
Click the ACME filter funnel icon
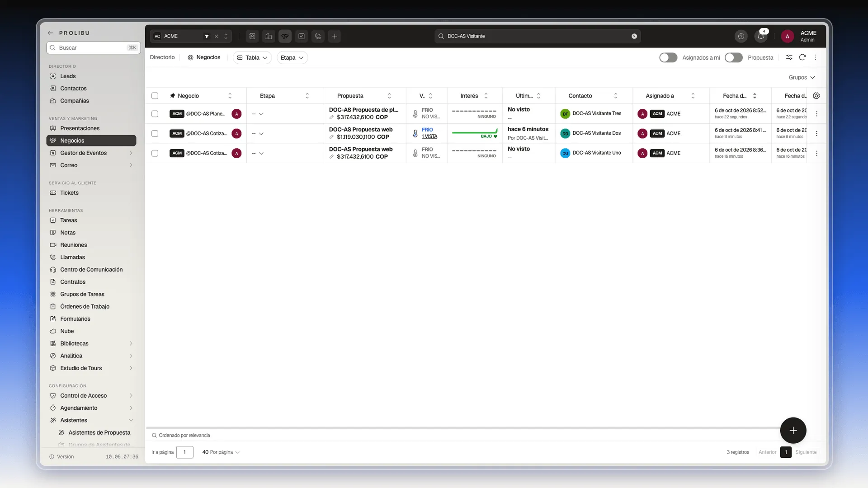(207, 36)
